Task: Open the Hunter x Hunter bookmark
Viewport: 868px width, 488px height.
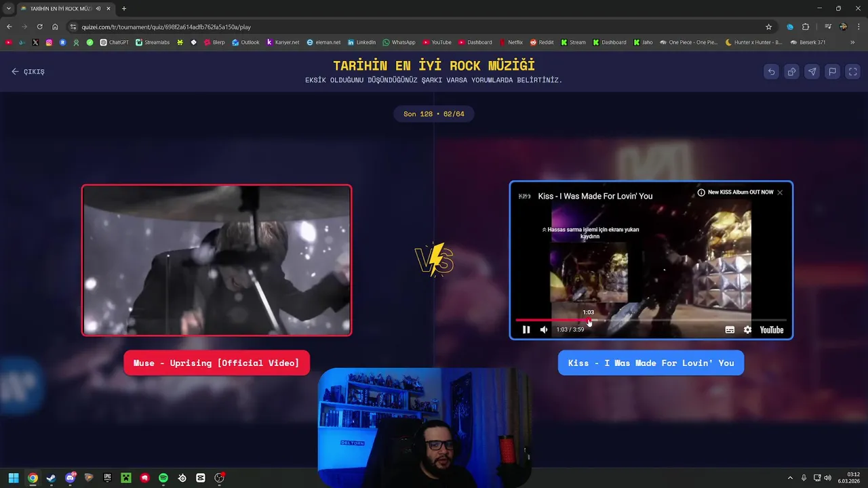Action: click(753, 42)
